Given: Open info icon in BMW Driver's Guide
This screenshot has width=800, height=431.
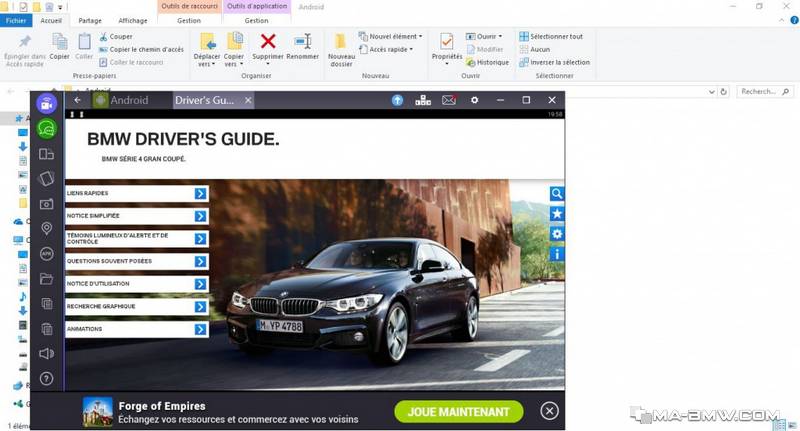Looking at the screenshot, I should pos(557,254).
